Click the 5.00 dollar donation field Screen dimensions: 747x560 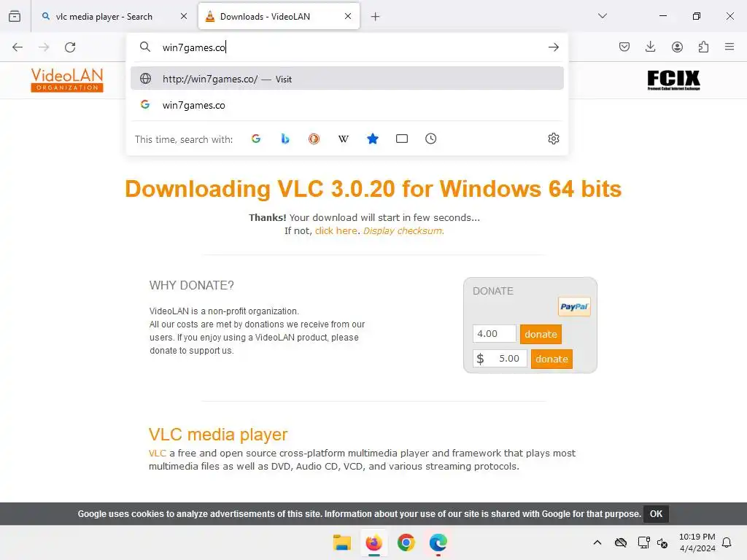tap(500, 359)
